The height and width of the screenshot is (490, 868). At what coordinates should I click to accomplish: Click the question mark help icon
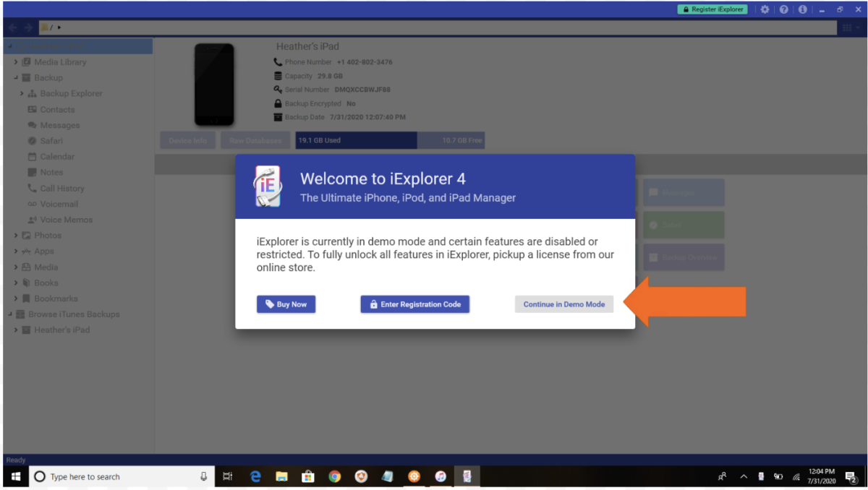pos(784,9)
